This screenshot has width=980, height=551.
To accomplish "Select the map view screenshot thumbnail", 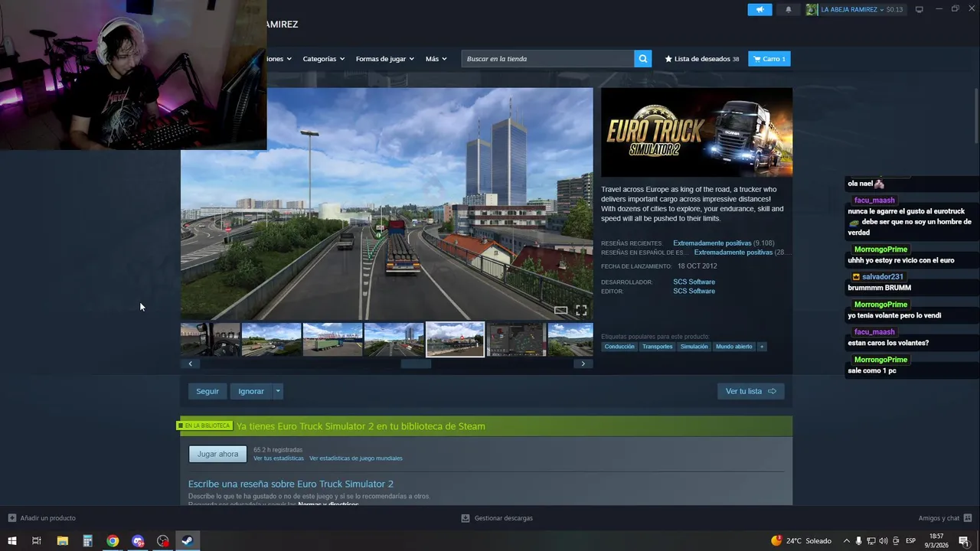I will coord(516,339).
